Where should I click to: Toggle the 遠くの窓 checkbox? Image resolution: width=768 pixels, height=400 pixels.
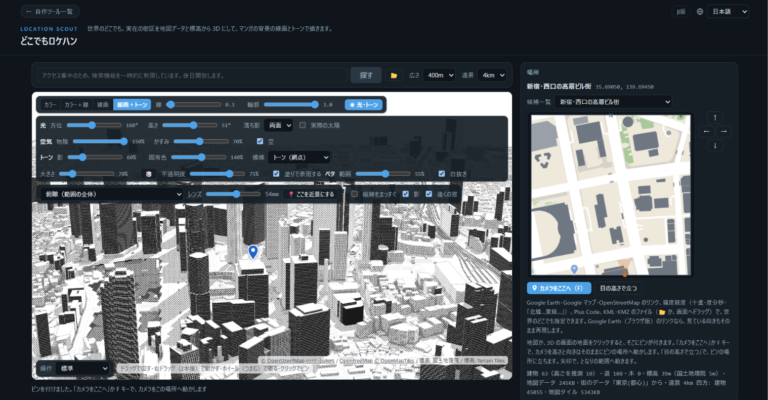tap(429, 194)
